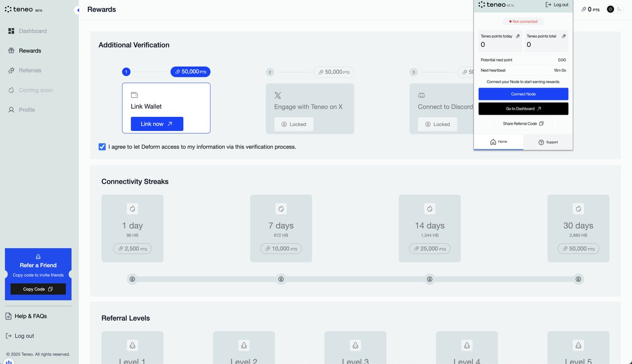
Task: Click Locked button under Connect to Discord
Action: click(438, 124)
